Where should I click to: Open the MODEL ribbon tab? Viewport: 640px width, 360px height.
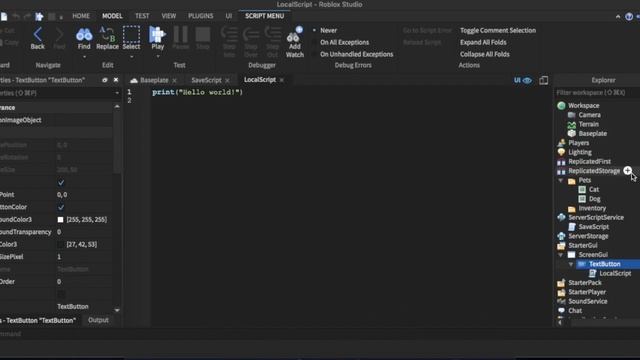point(112,16)
